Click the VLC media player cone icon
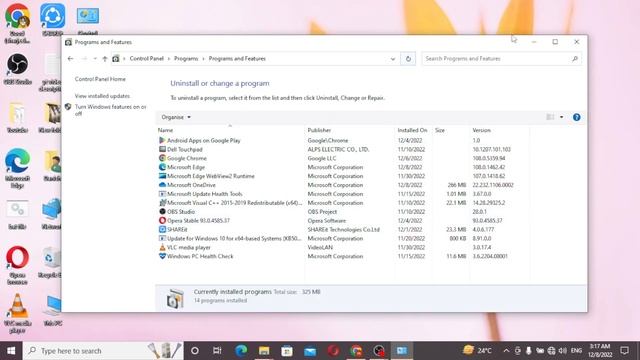 tap(162, 247)
